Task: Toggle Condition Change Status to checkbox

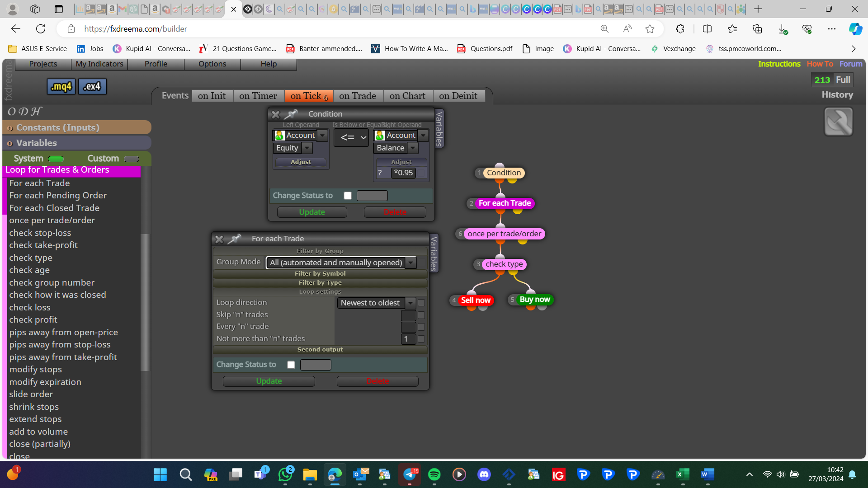Action: 347,196
